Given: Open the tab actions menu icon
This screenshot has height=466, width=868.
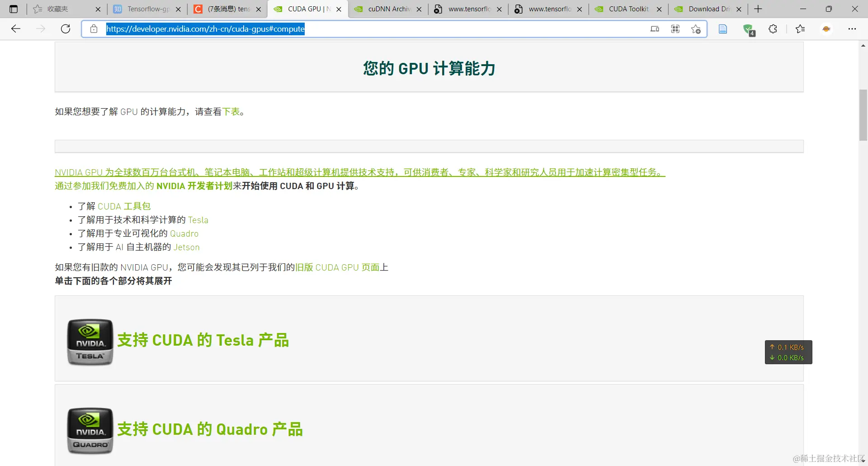Looking at the screenshot, I should click(x=14, y=9).
